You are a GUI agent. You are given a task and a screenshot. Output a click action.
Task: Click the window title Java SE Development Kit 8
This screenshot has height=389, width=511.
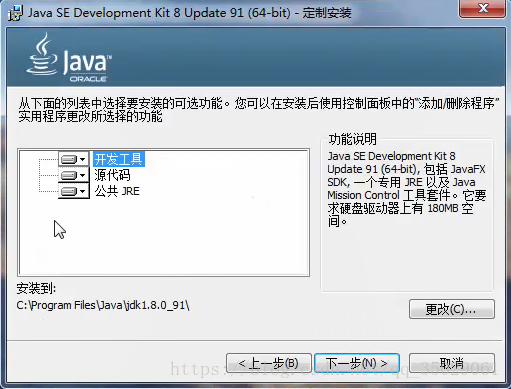189,13
